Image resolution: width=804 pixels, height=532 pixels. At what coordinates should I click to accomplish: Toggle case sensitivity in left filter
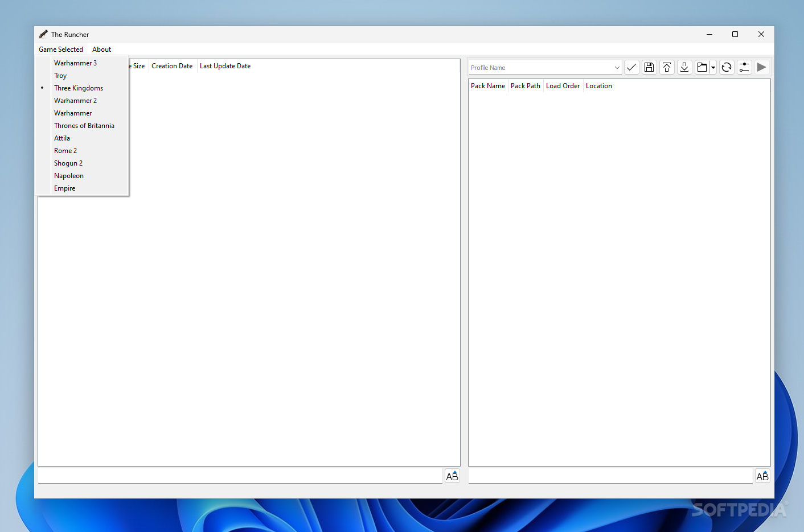(452, 476)
